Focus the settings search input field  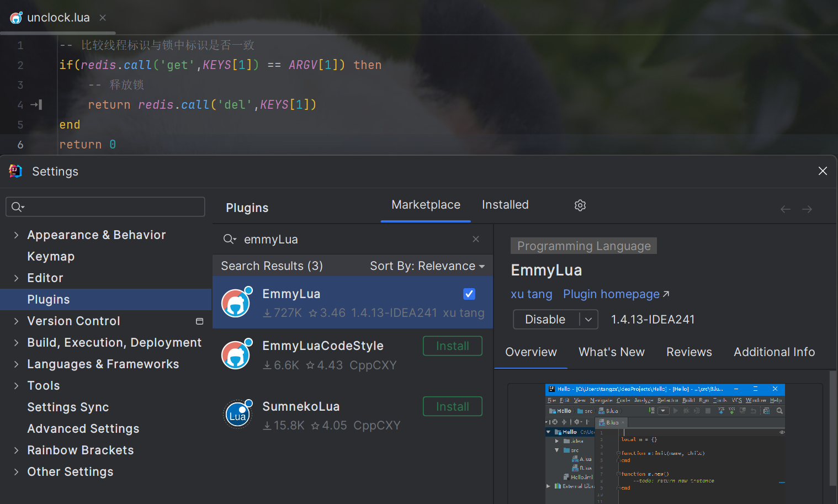(x=105, y=207)
